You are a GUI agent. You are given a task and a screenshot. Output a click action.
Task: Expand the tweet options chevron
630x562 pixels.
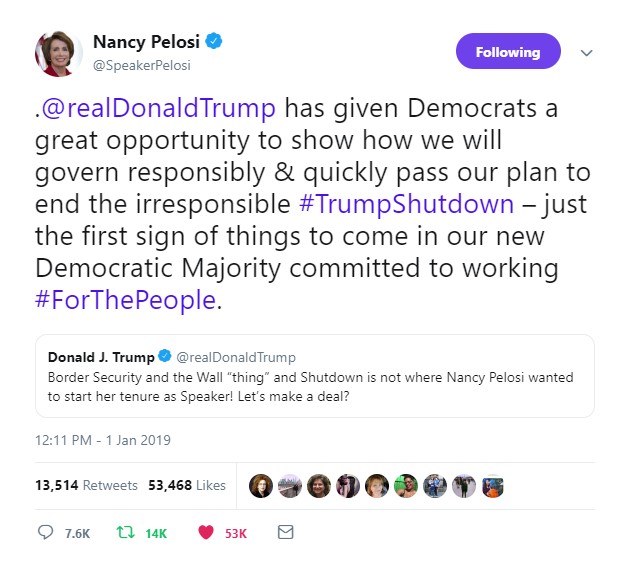(587, 53)
